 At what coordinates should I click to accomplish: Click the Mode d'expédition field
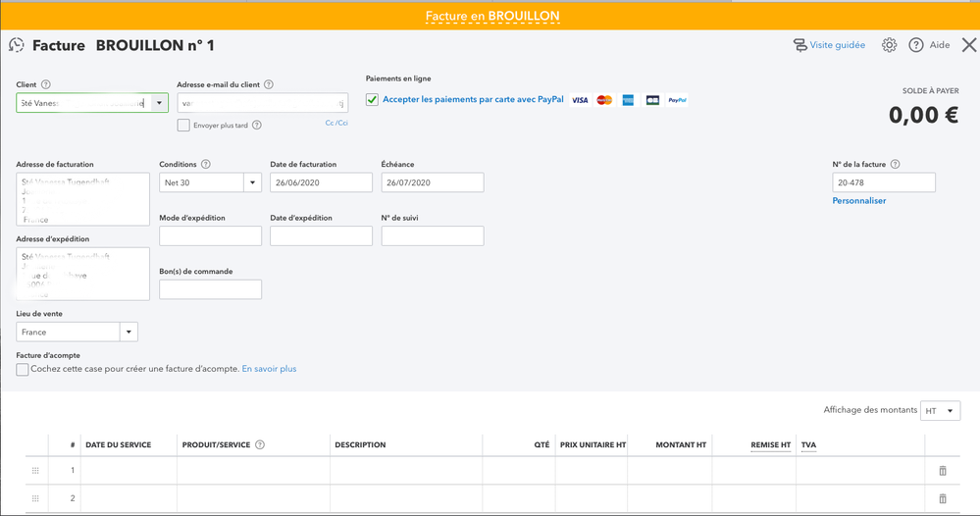tap(211, 235)
